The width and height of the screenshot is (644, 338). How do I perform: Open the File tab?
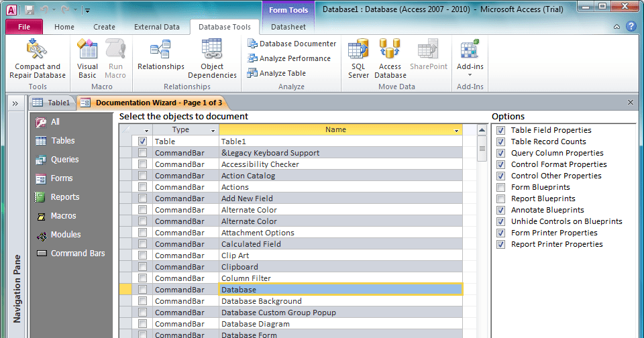coord(24,27)
